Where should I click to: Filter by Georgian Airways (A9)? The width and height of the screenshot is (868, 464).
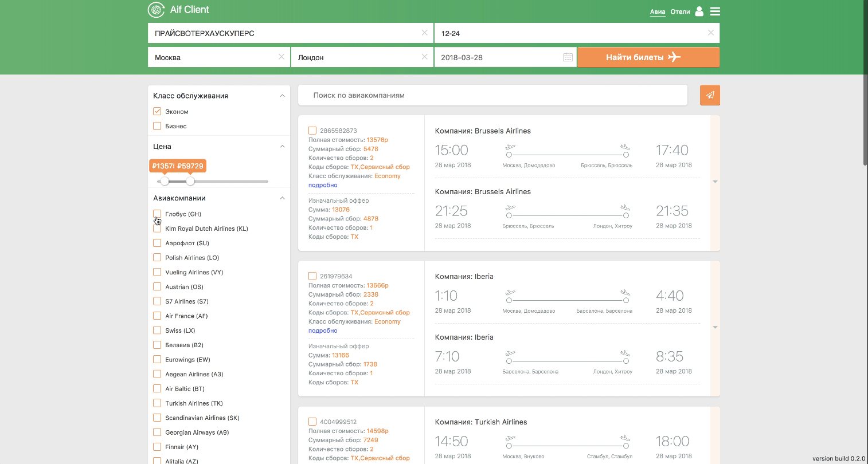(157, 432)
